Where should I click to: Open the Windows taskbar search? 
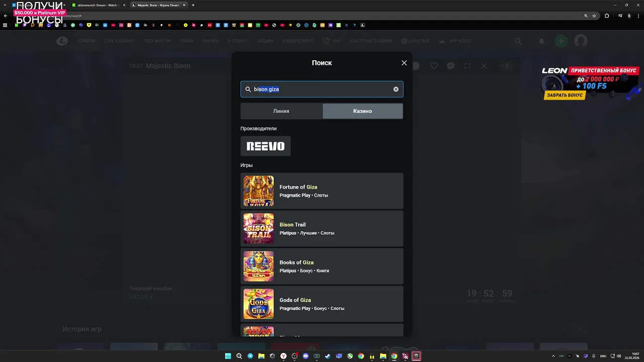(x=239, y=356)
